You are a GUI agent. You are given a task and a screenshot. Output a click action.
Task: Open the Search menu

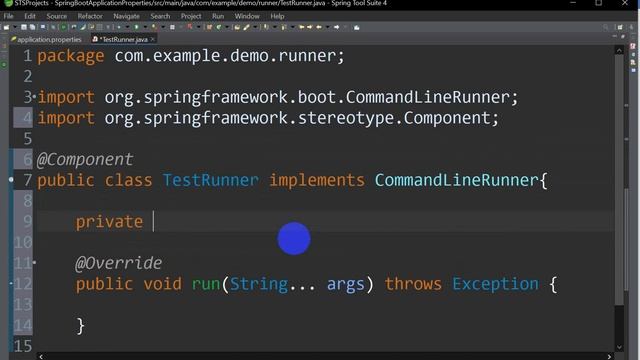coord(160,16)
